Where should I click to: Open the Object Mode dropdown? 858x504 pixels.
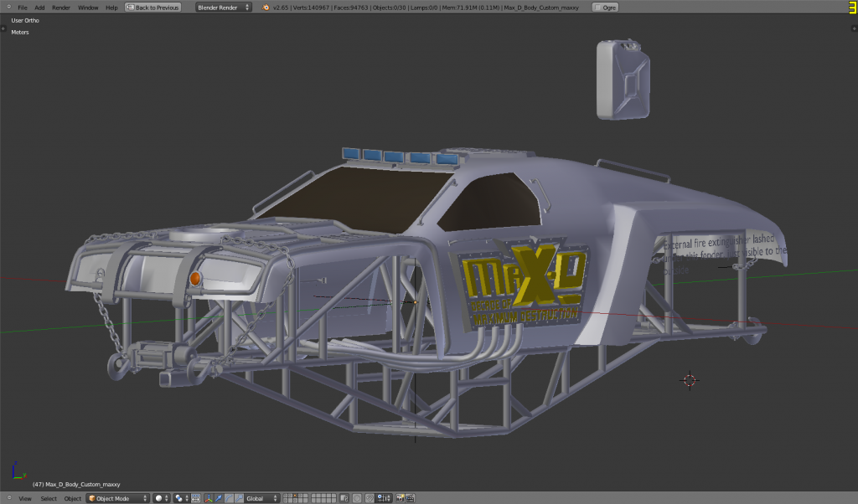click(117, 498)
